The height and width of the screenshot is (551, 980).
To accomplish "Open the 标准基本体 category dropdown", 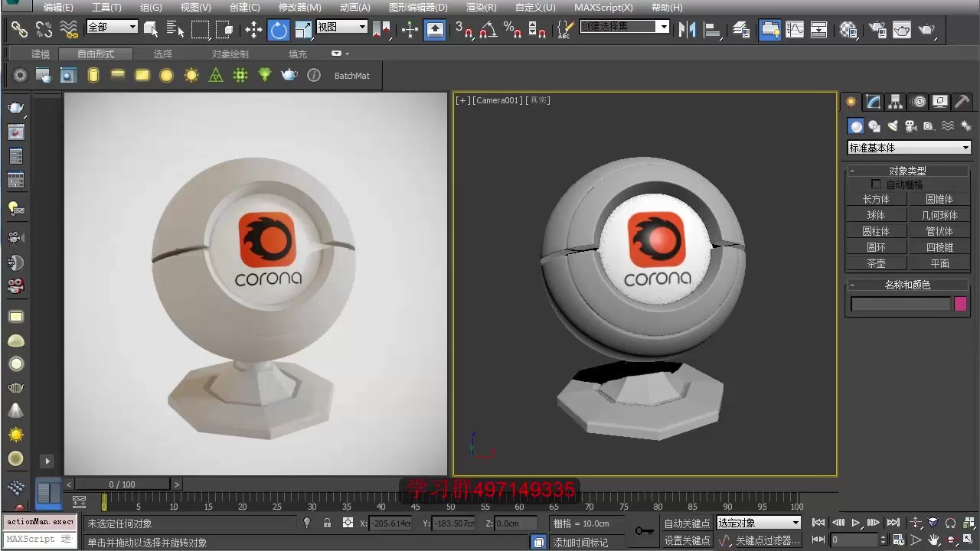I will tap(909, 148).
